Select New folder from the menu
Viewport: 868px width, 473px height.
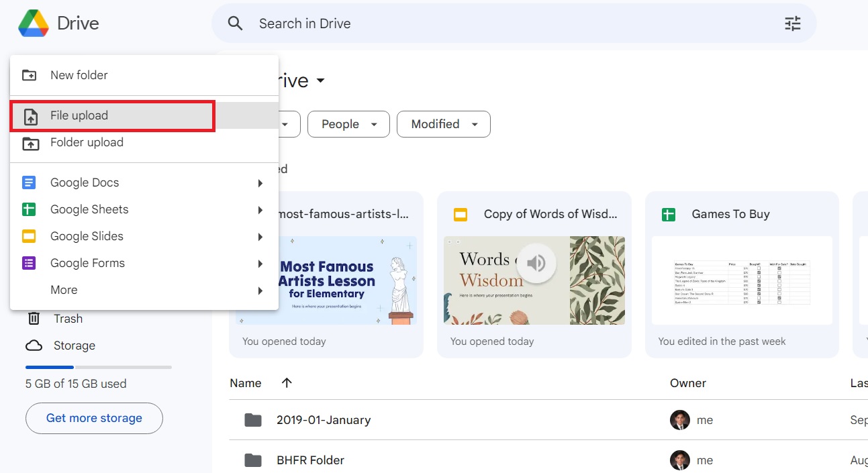[x=144, y=75]
